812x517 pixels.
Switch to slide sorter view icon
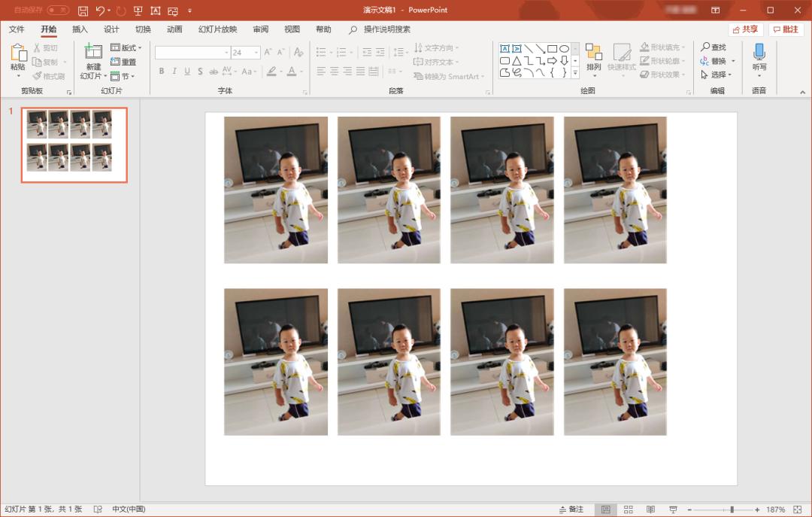pyautogui.click(x=628, y=509)
